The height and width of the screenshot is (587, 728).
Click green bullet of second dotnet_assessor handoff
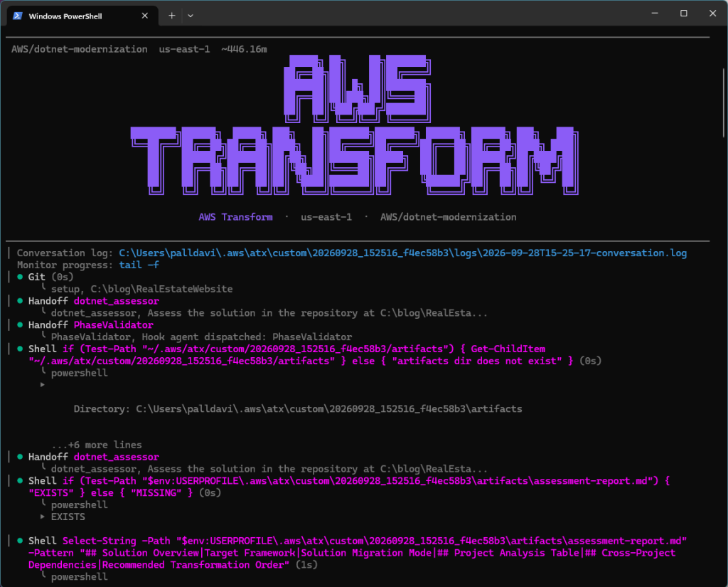tap(20, 457)
